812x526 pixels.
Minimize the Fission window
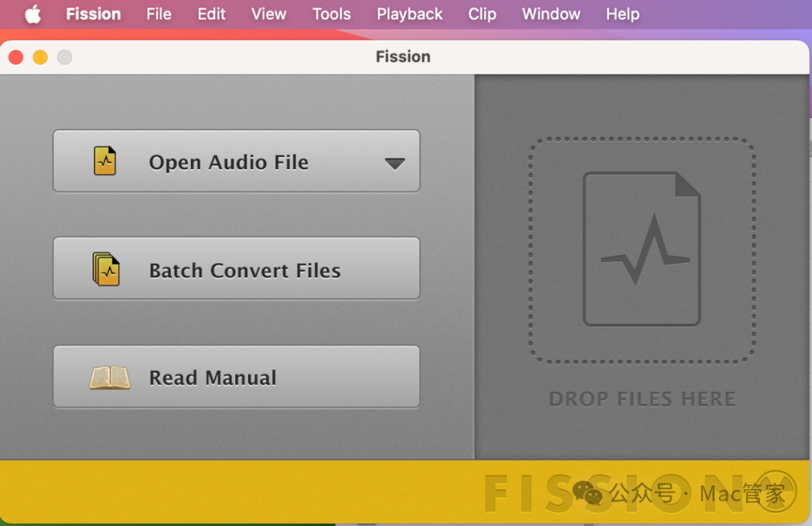pyautogui.click(x=41, y=57)
